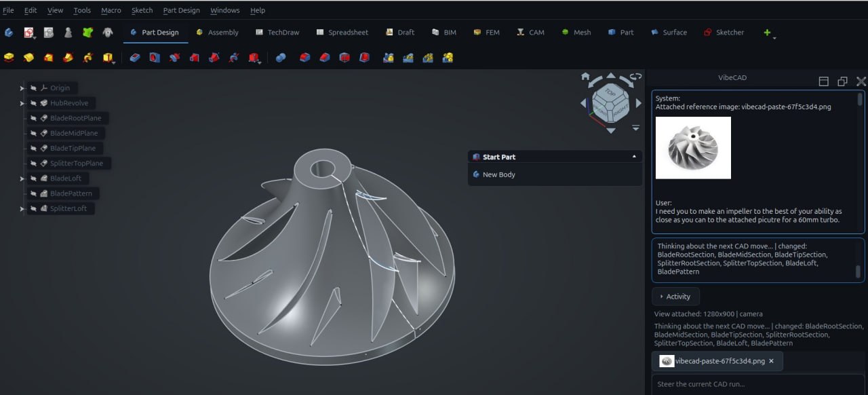Click the Create Sketch toolbar icon

click(28, 32)
